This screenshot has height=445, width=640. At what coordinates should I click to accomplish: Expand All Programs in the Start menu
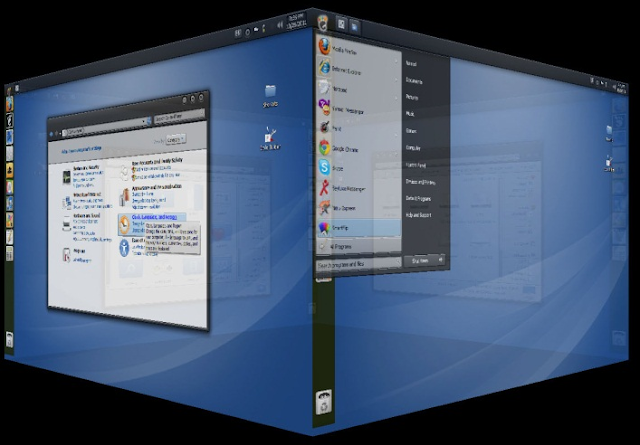[358, 246]
